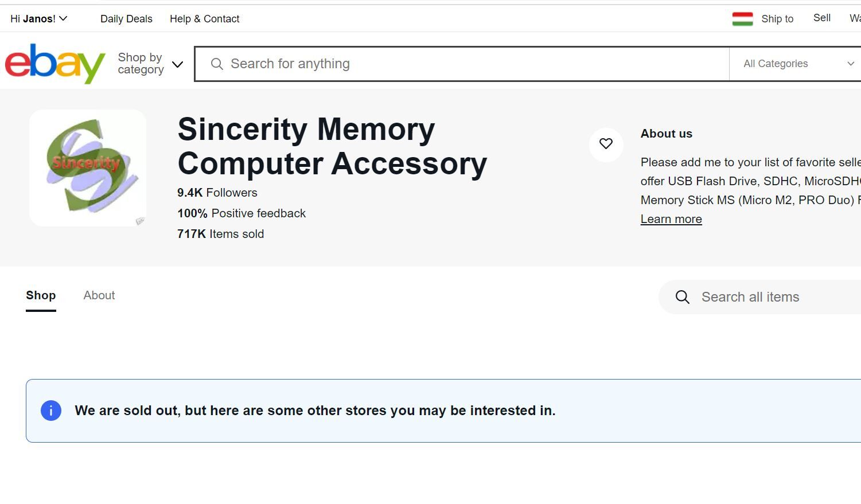Expand the All Categories selector
This screenshot has width=861, height=504.
[798, 64]
